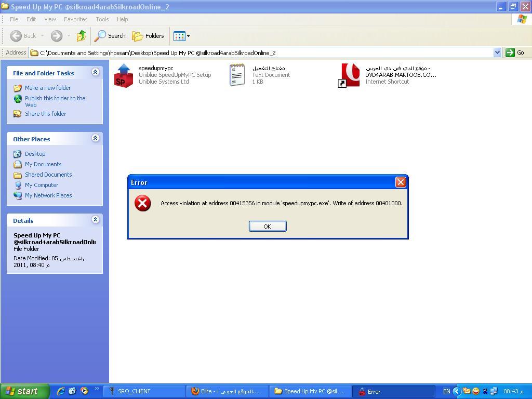This screenshot has width=532, height=399.
Task: Click the speedupmypc file name
Action: (156, 68)
